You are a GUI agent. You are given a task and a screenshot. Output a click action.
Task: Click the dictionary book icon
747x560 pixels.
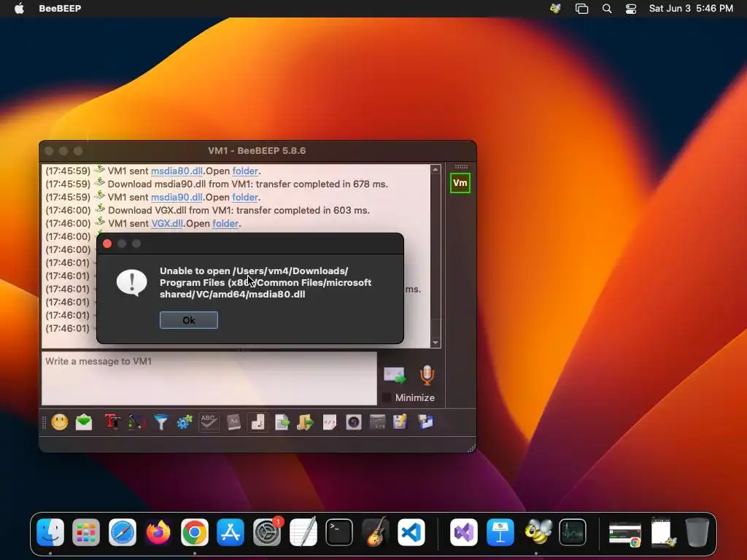[x=233, y=422]
